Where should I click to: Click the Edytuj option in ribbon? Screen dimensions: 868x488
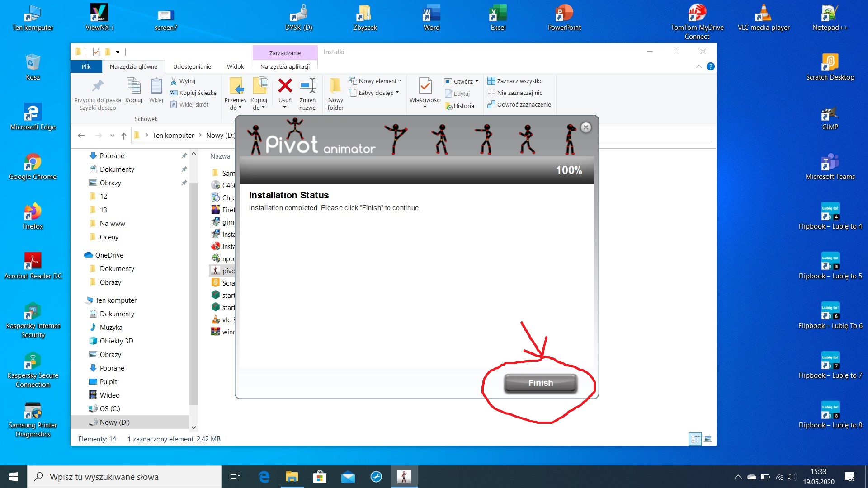point(458,94)
